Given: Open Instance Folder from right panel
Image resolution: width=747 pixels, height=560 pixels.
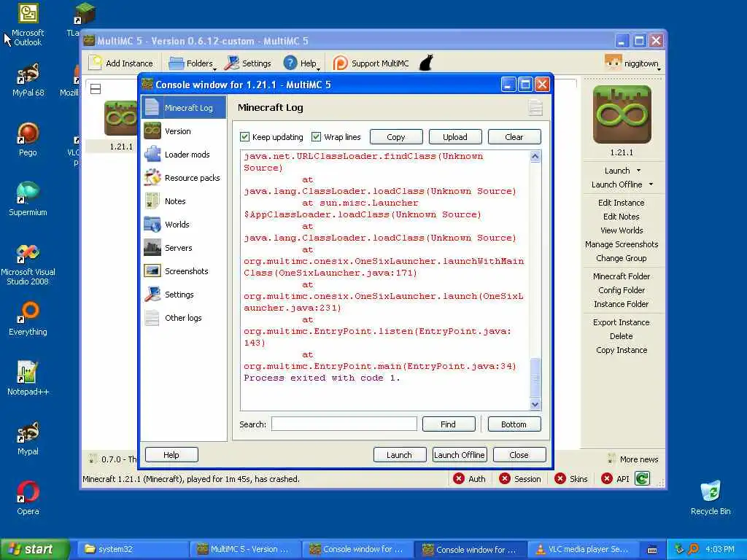Looking at the screenshot, I should (622, 303).
